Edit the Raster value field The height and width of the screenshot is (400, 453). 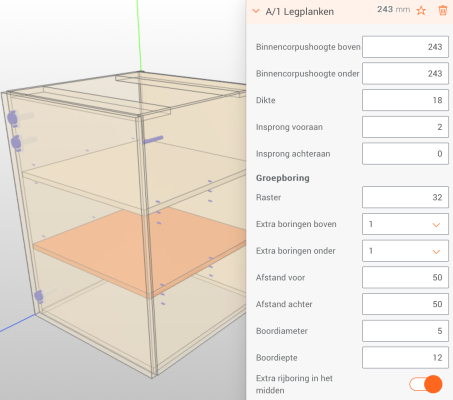[405, 197]
